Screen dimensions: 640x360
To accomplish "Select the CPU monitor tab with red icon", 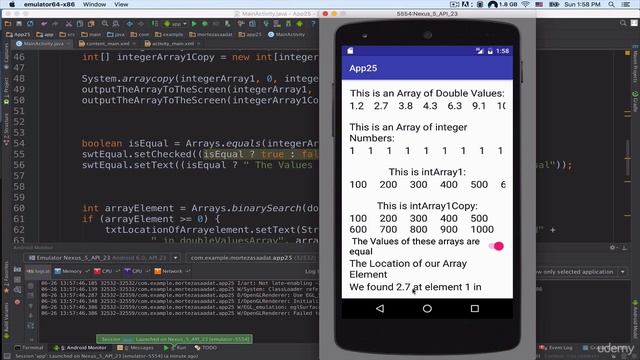I will (106, 271).
